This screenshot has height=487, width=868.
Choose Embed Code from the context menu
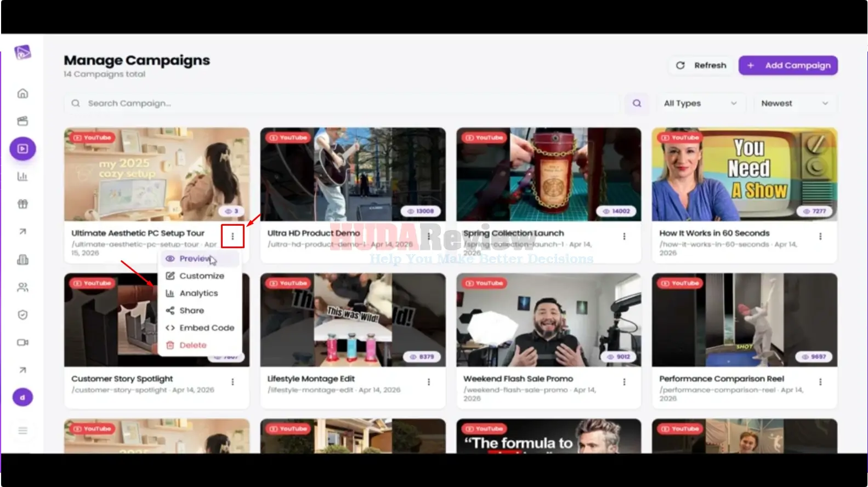click(200, 328)
